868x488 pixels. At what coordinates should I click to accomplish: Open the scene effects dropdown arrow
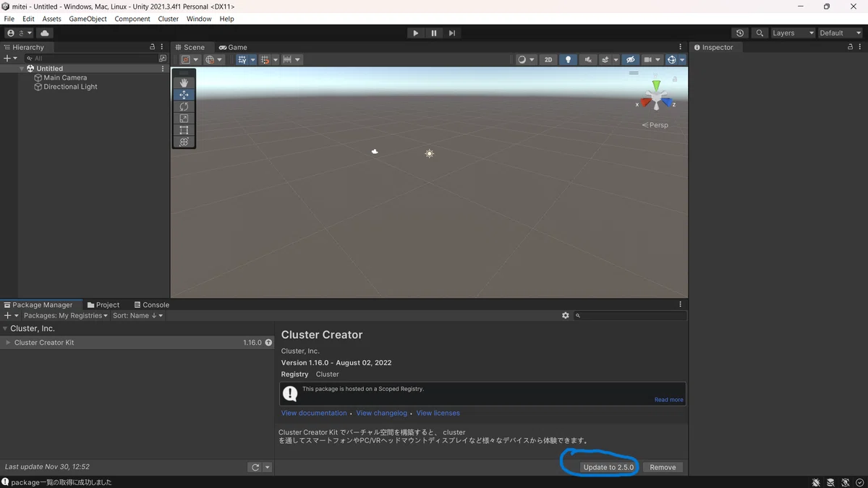(616, 60)
